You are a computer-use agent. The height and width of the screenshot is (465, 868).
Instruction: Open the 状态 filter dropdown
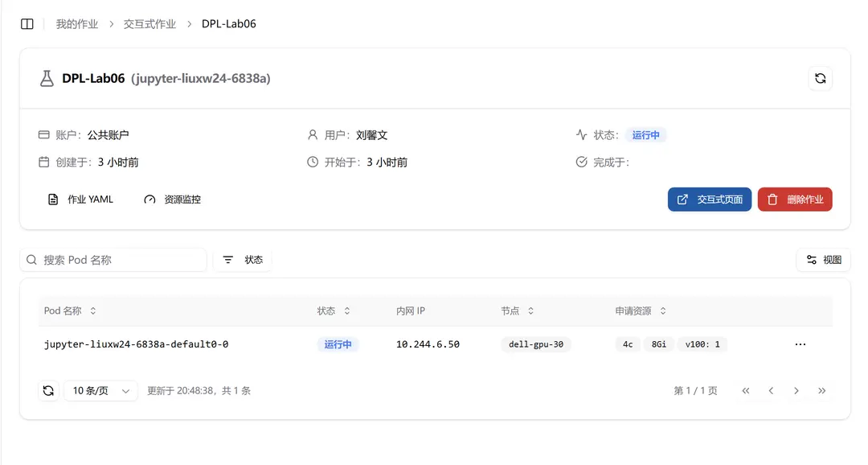coord(243,260)
